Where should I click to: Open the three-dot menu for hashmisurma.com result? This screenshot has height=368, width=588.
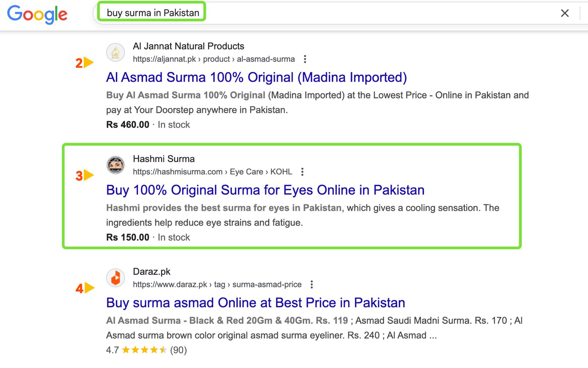click(x=302, y=171)
